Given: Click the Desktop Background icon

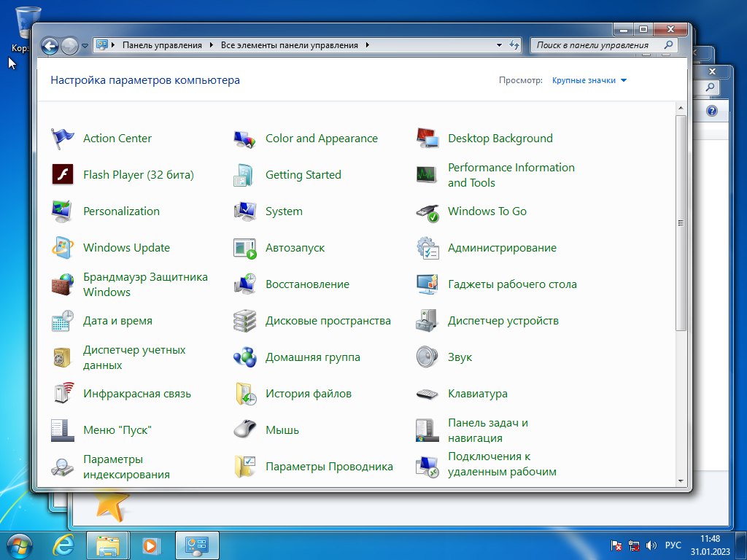Looking at the screenshot, I should point(427,139).
